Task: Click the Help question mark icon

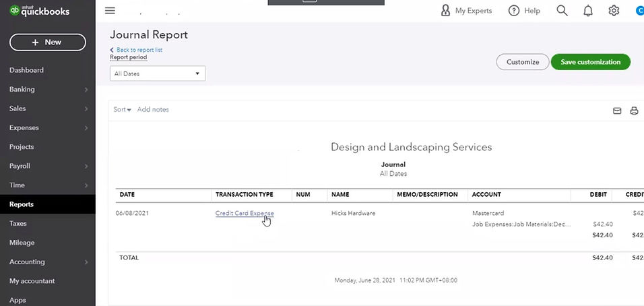Action: coord(514,11)
